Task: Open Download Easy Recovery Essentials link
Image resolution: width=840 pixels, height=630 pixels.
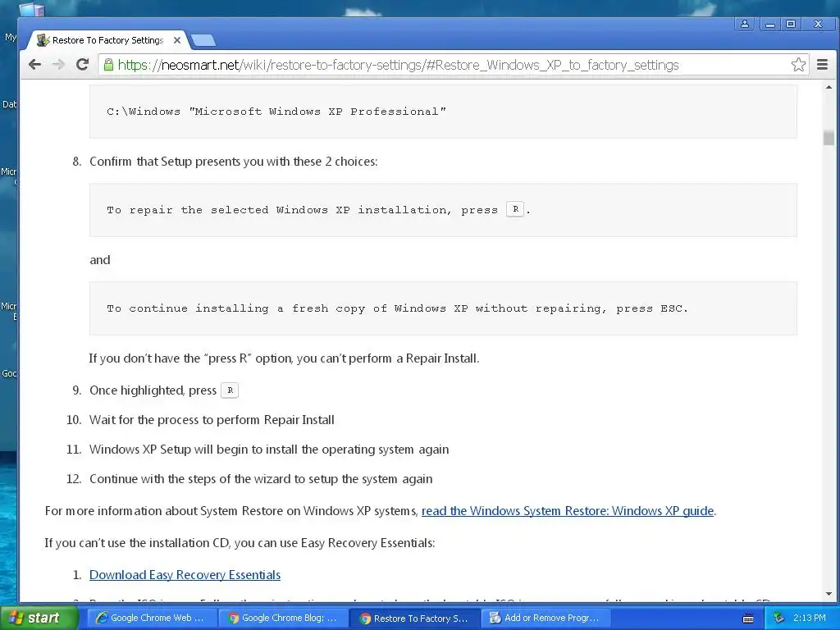Action: [185, 575]
